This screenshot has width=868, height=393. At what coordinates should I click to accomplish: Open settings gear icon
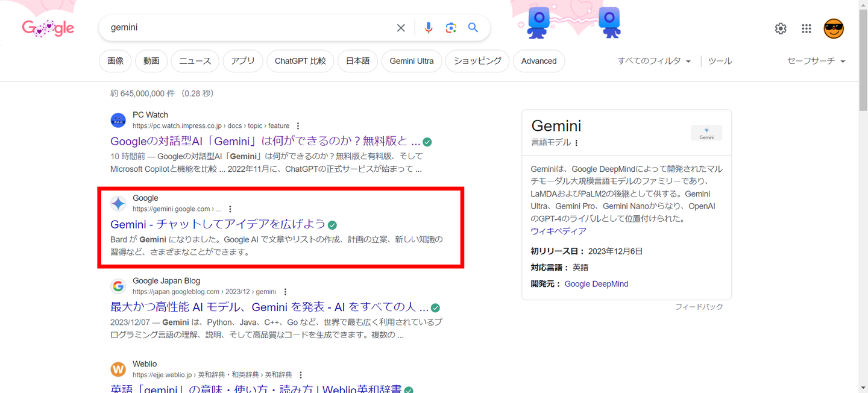pyautogui.click(x=781, y=28)
